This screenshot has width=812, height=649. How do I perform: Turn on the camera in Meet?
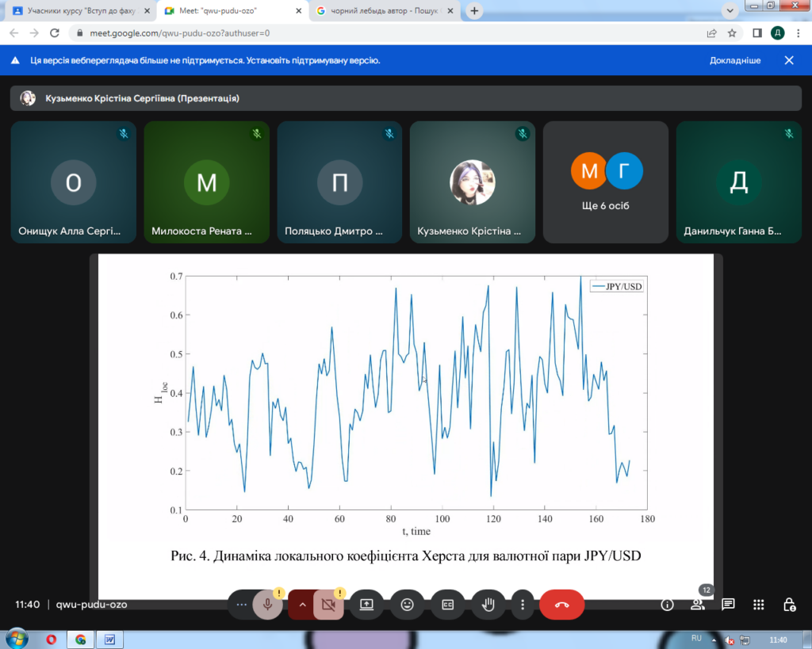[328, 605]
